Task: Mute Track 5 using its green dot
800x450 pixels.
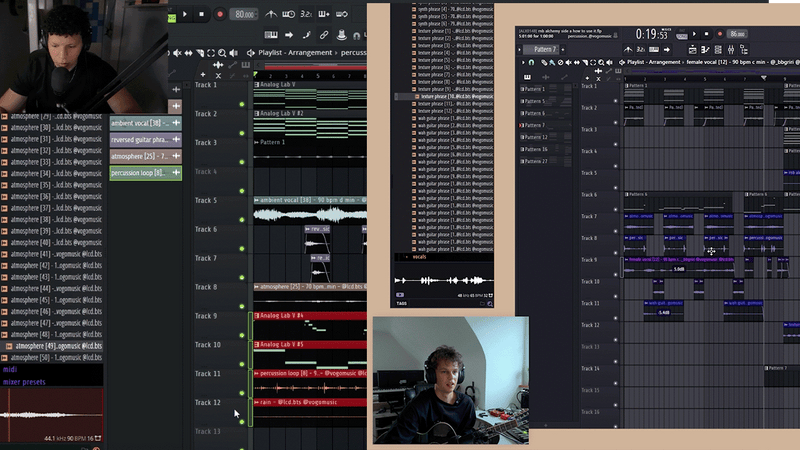Action: point(242,220)
